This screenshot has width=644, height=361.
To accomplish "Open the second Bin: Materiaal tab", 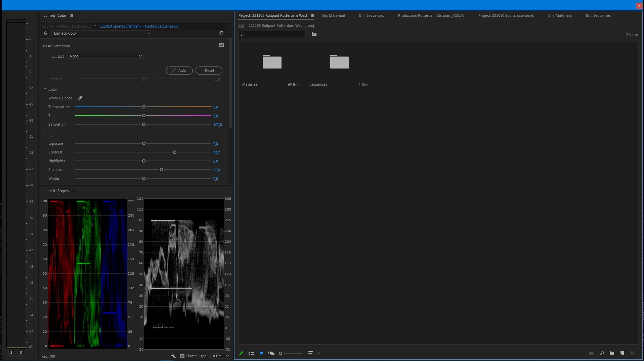I will click(x=560, y=15).
